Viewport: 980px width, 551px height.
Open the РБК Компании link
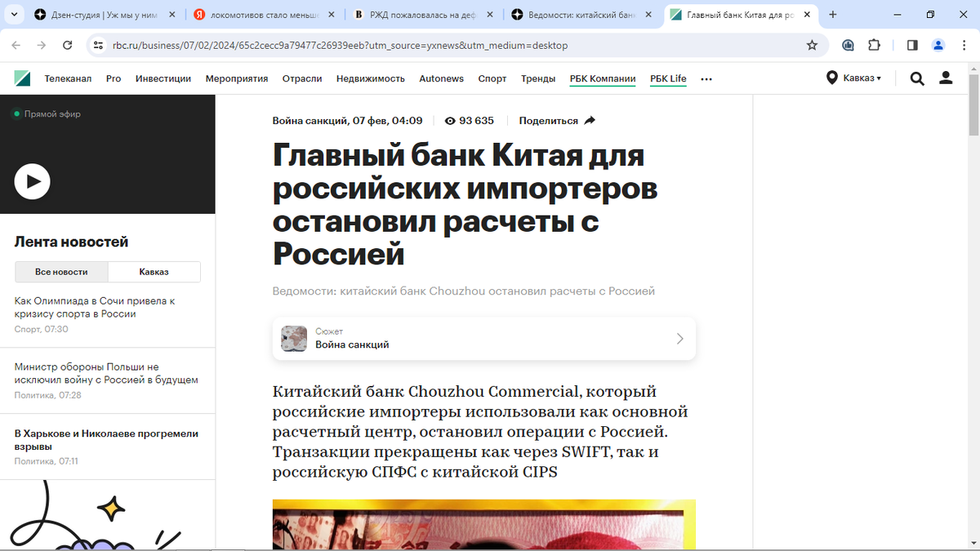point(603,78)
